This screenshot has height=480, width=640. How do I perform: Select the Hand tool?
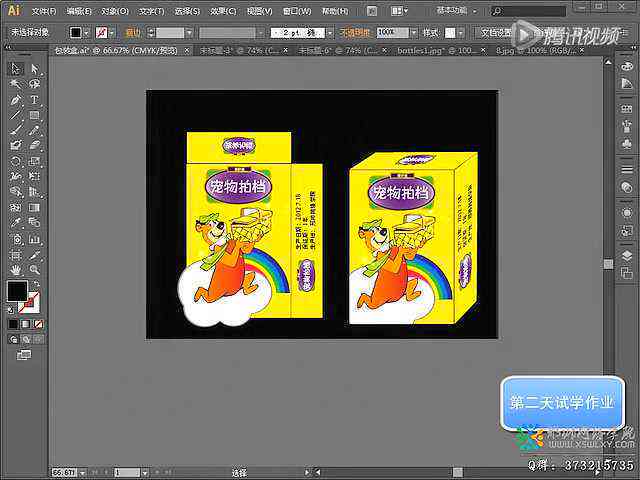click(x=16, y=269)
